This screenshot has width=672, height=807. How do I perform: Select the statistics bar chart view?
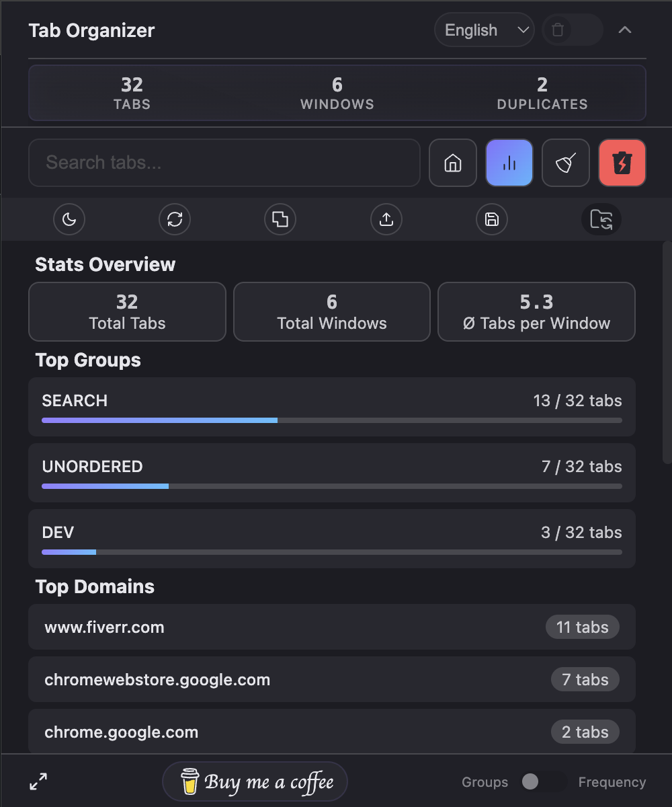tap(509, 162)
